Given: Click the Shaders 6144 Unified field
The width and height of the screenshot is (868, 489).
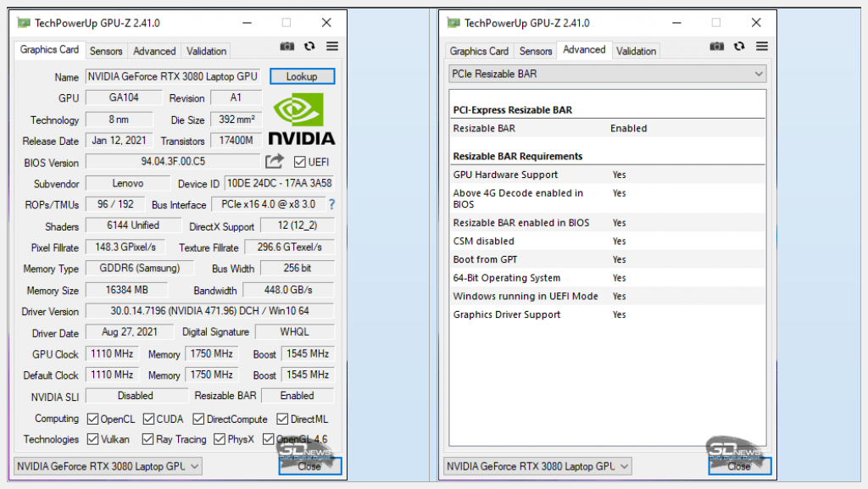Looking at the screenshot, I should 133,225.
